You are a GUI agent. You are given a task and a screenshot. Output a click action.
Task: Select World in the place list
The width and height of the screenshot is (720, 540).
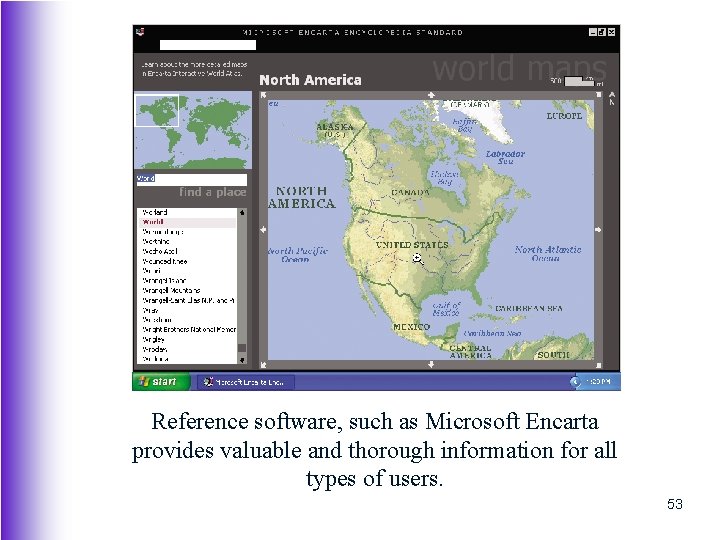coord(187,222)
